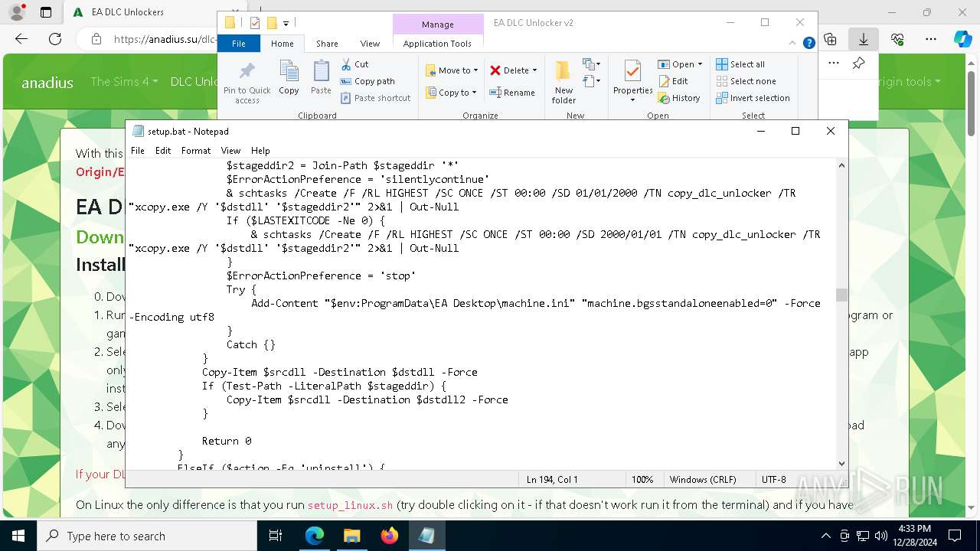Click the Windows taskbar search box
Viewport: 980px width, 551px height.
147,536
